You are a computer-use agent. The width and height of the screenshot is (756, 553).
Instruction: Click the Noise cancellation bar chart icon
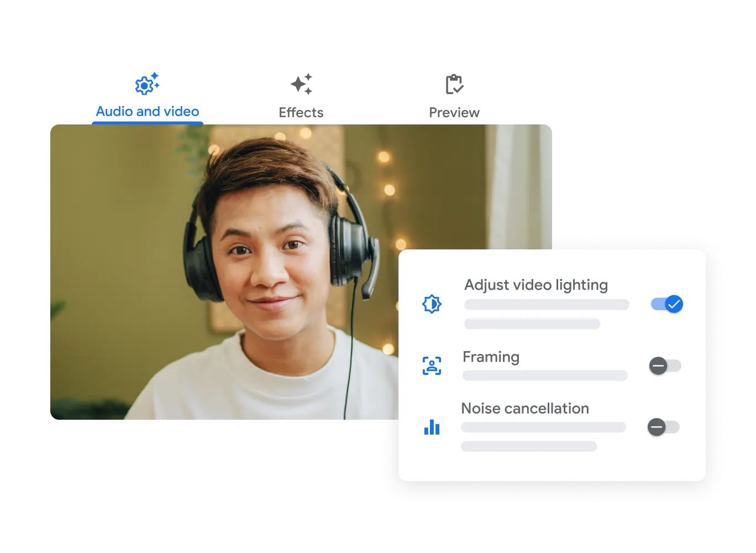[x=432, y=427]
